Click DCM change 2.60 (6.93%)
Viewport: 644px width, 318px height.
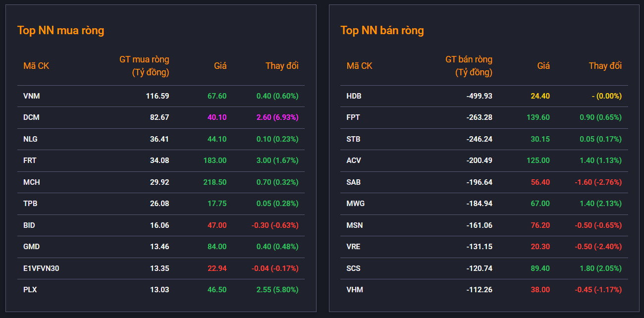coord(277,117)
